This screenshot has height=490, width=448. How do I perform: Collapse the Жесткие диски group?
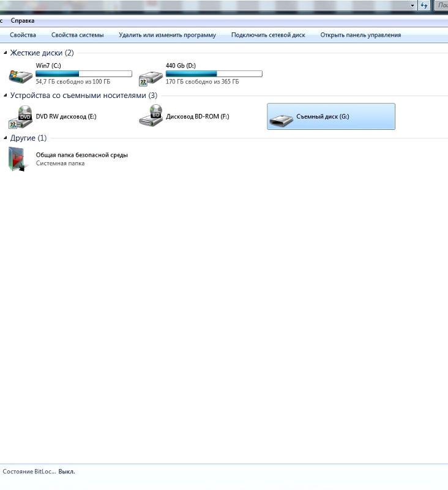(6, 53)
